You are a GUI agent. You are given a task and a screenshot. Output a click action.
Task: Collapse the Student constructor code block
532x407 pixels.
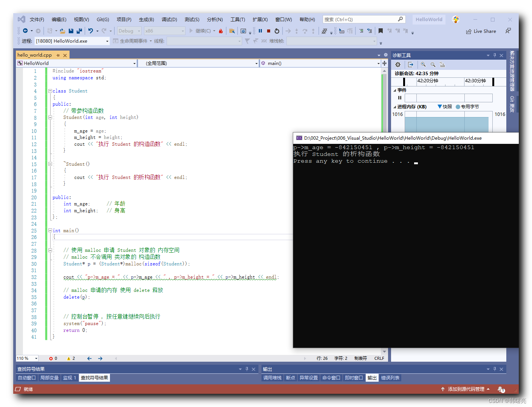coord(50,117)
